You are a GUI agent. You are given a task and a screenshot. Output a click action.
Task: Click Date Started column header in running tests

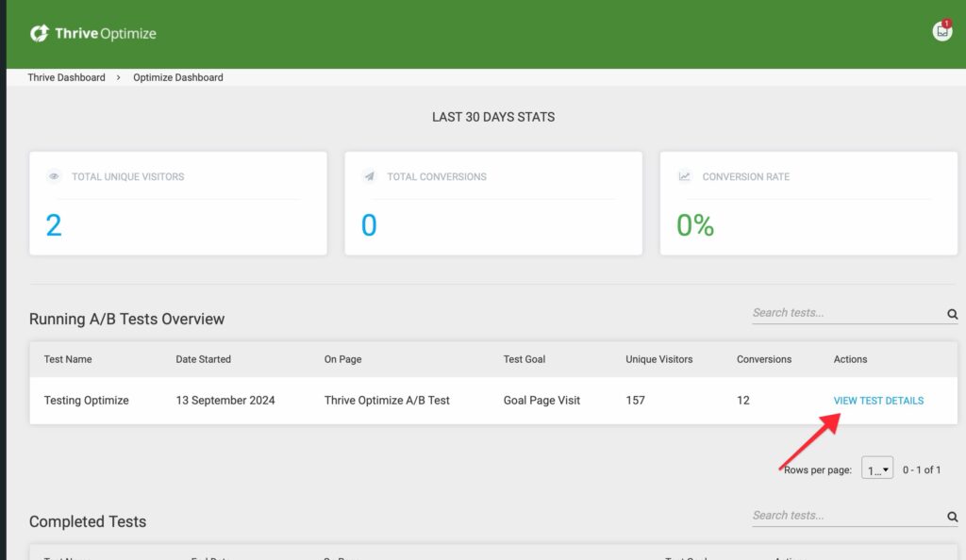click(203, 359)
